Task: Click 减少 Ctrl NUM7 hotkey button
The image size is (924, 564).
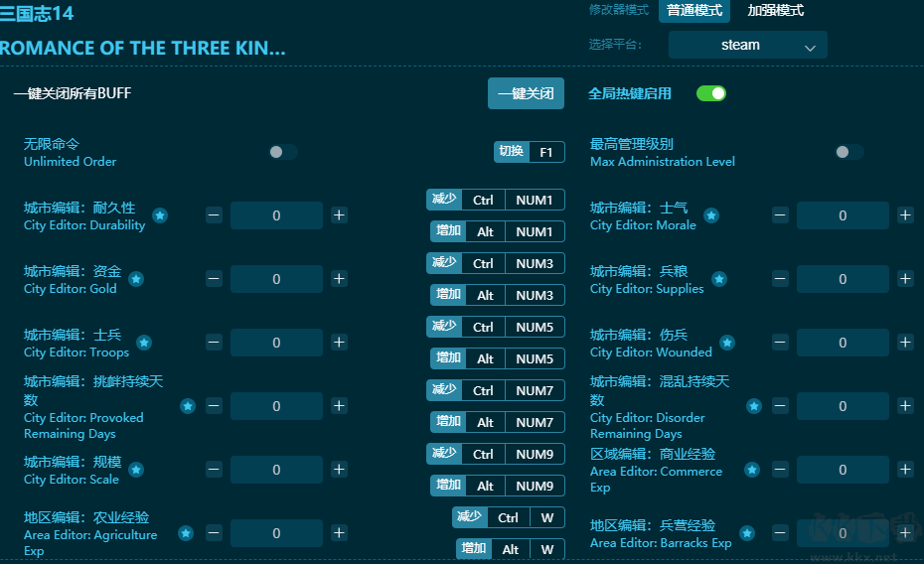Action: 496,390
